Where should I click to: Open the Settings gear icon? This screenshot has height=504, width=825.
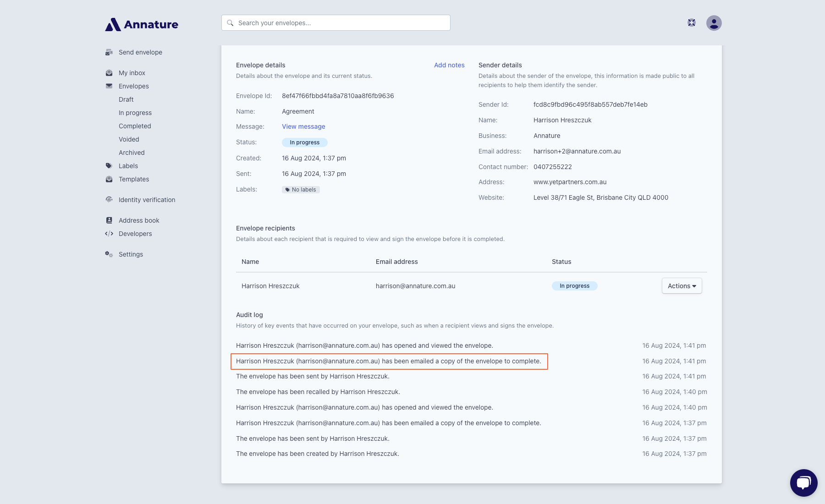tap(109, 254)
